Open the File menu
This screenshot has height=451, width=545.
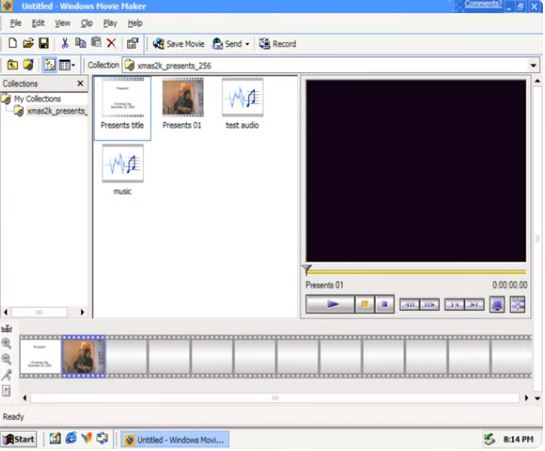pyautogui.click(x=16, y=23)
